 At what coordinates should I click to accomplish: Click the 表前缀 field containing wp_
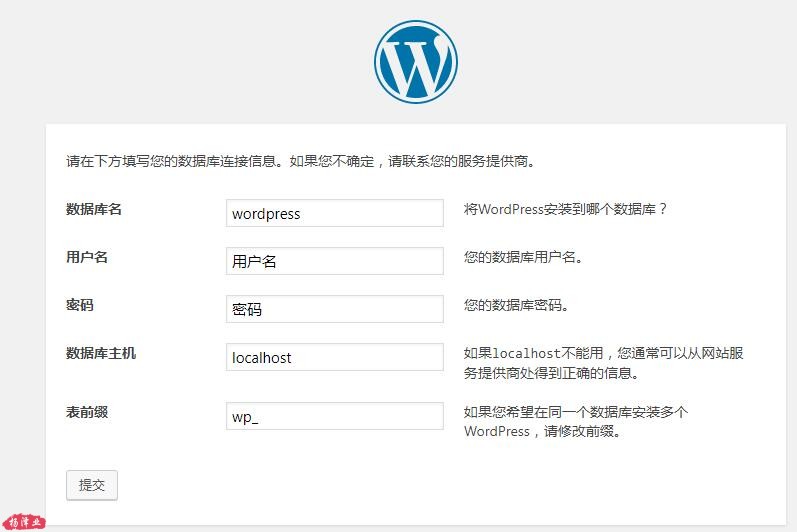(x=334, y=416)
